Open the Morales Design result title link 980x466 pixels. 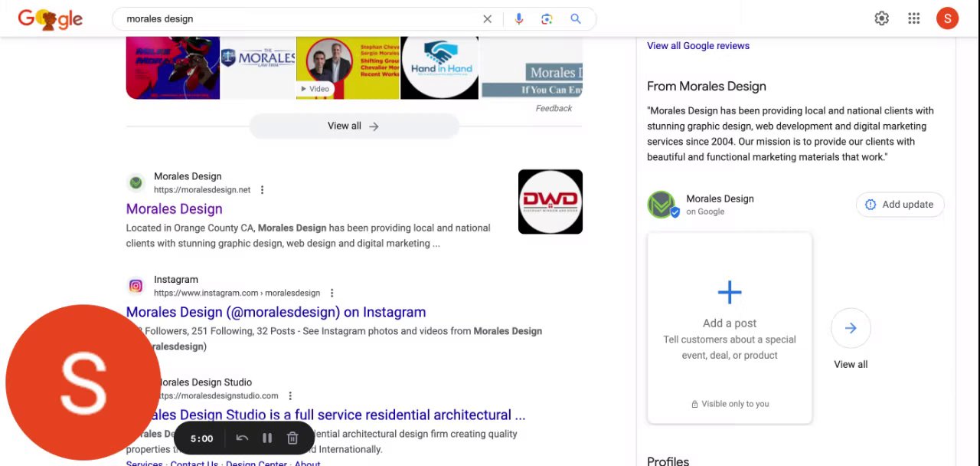(x=175, y=209)
